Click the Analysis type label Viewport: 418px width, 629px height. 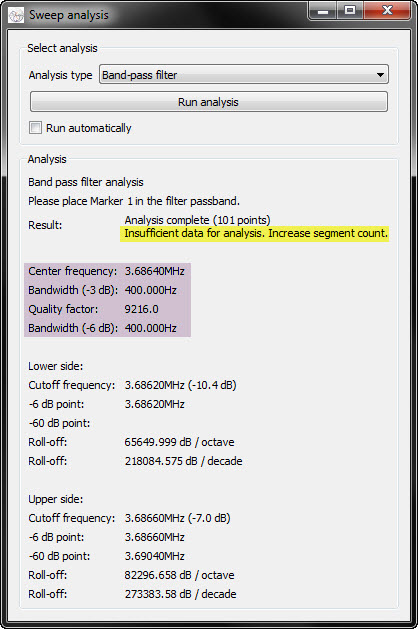point(61,75)
